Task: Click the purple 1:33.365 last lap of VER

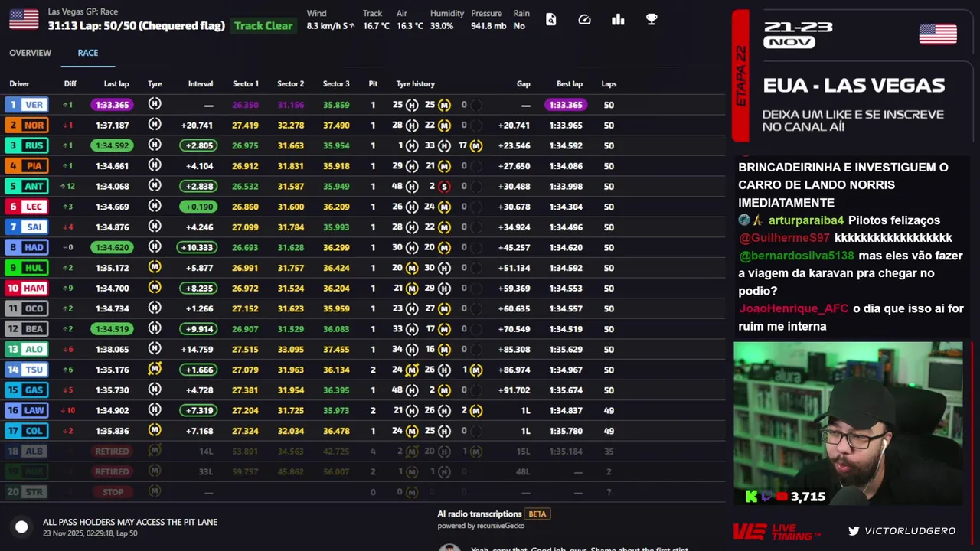Action: (x=112, y=105)
